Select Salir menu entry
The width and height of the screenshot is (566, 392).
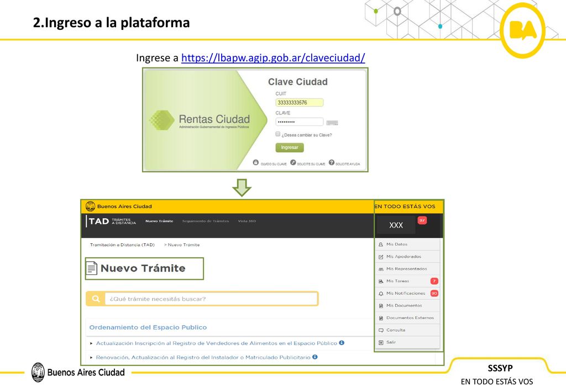pos(407,343)
